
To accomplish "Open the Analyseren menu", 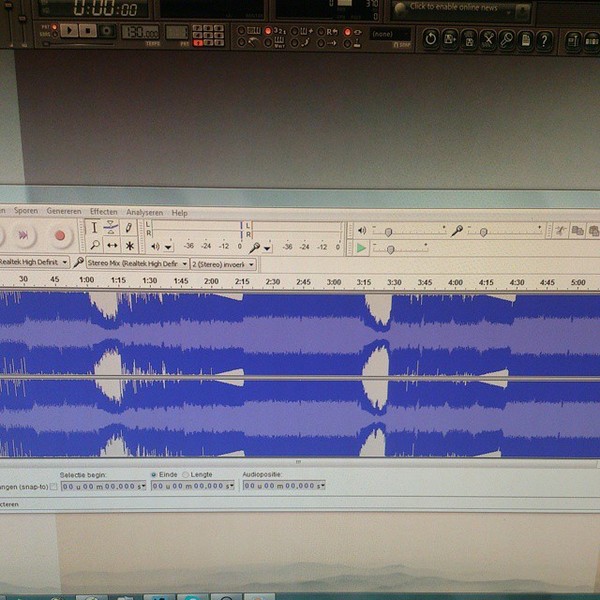I will [x=144, y=212].
